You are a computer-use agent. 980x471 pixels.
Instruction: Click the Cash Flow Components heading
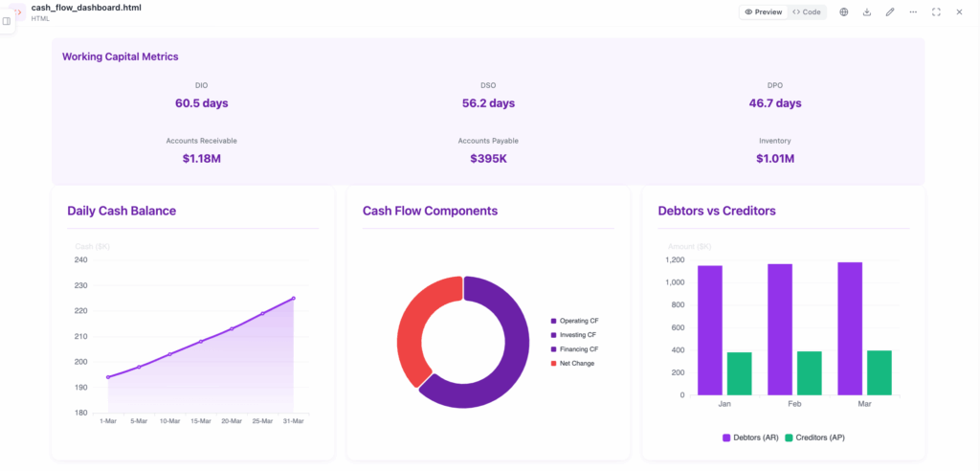point(430,211)
